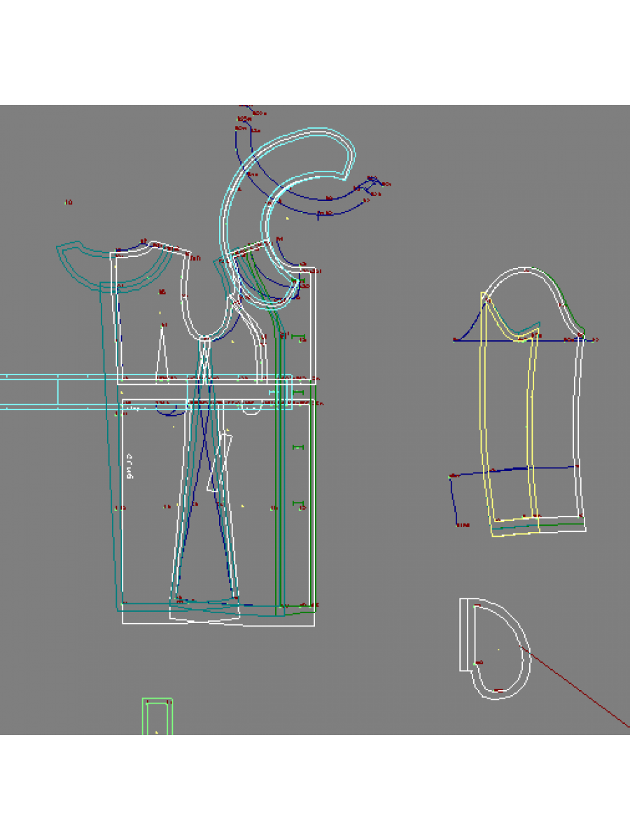Select the isolated point labeled 10
This screenshot has width=630, height=840.
pos(69,203)
